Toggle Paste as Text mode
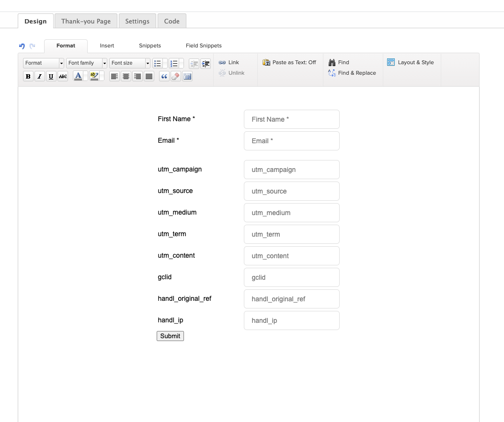Screen dimensions: 504x422 tap(289, 62)
